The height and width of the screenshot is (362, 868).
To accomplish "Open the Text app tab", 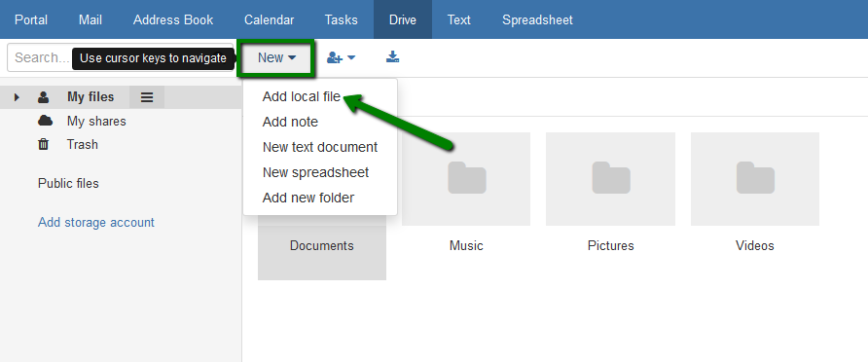I will coord(459,19).
